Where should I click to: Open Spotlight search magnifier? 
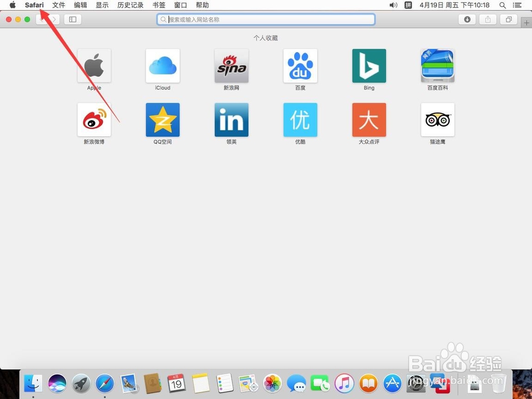(503, 5)
